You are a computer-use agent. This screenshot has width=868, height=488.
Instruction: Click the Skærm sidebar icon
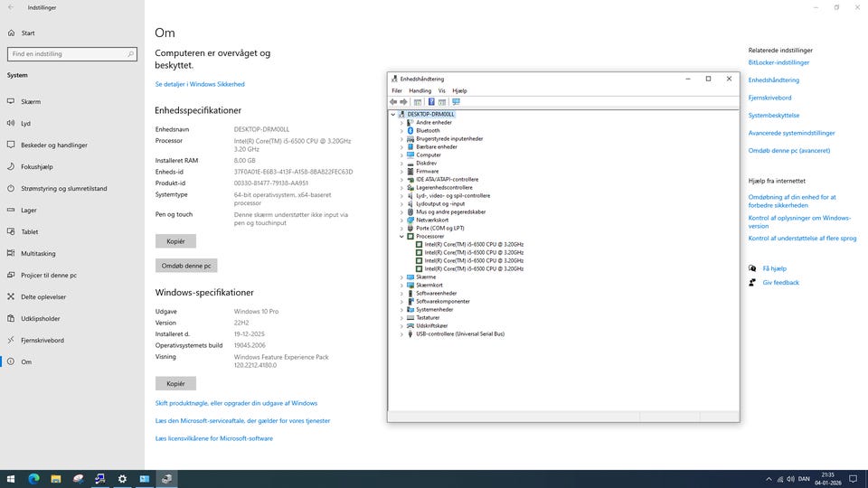point(11,102)
